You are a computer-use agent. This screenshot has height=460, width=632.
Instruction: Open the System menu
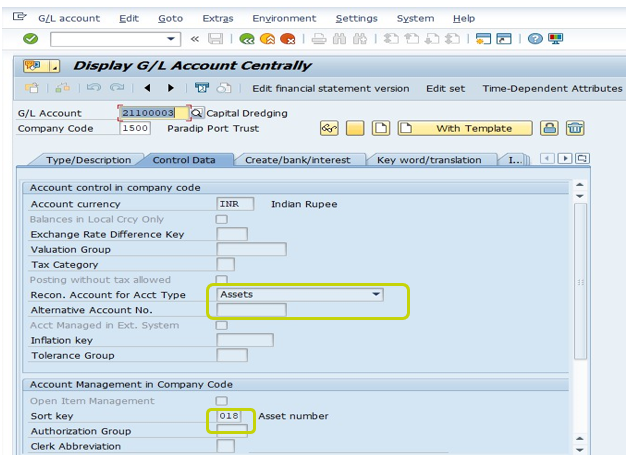416,19
